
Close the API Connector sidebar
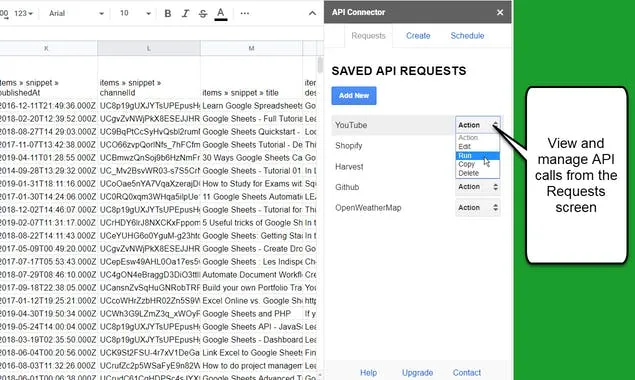500,12
